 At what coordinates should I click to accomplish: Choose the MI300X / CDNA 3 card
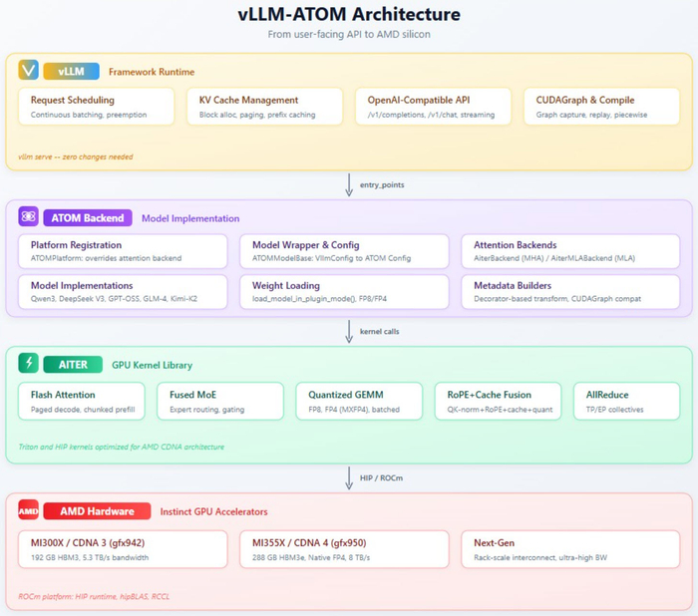(123, 549)
